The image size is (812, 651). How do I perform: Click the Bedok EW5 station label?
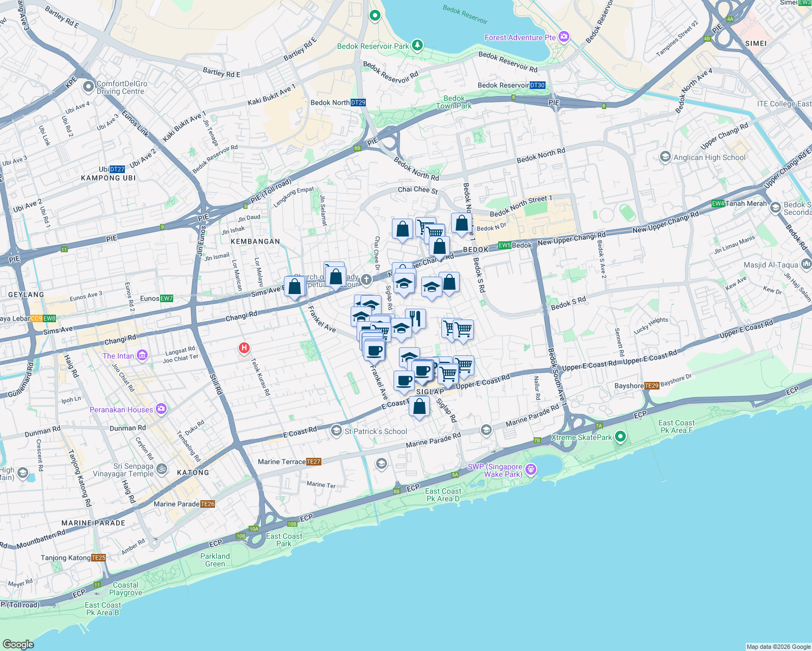515,245
